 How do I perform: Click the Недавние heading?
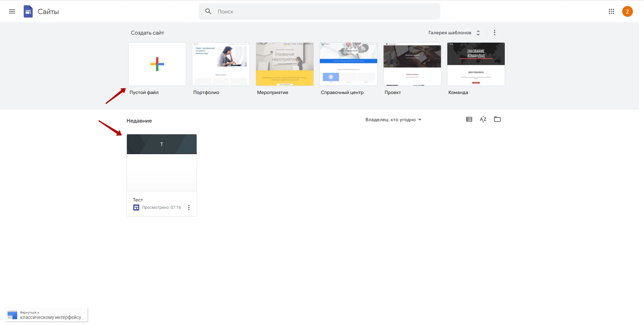(139, 121)
